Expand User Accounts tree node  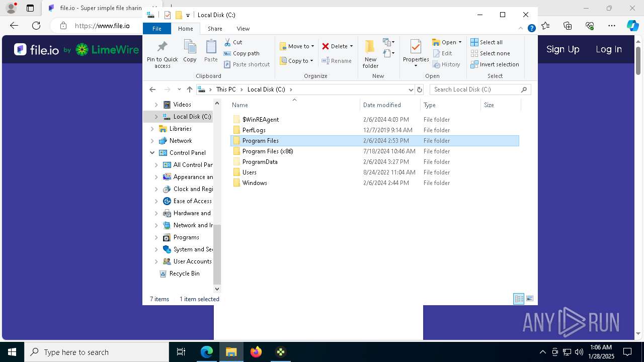coord(156,261)
